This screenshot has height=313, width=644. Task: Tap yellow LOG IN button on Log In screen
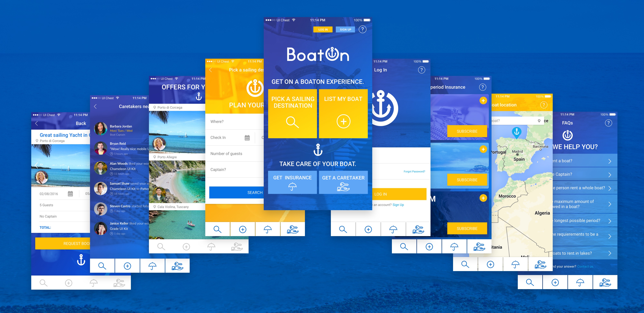pos(399,194)
